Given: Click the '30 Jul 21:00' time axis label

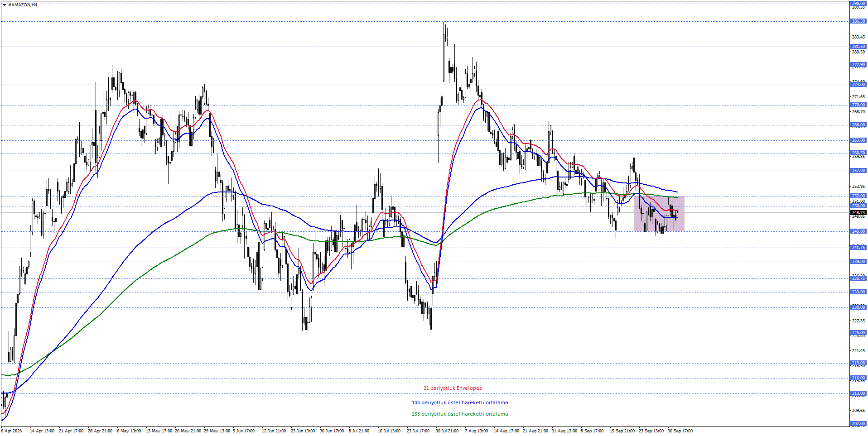Looking at the screenshot, I should pyautogui.click(x=447, y=431).
